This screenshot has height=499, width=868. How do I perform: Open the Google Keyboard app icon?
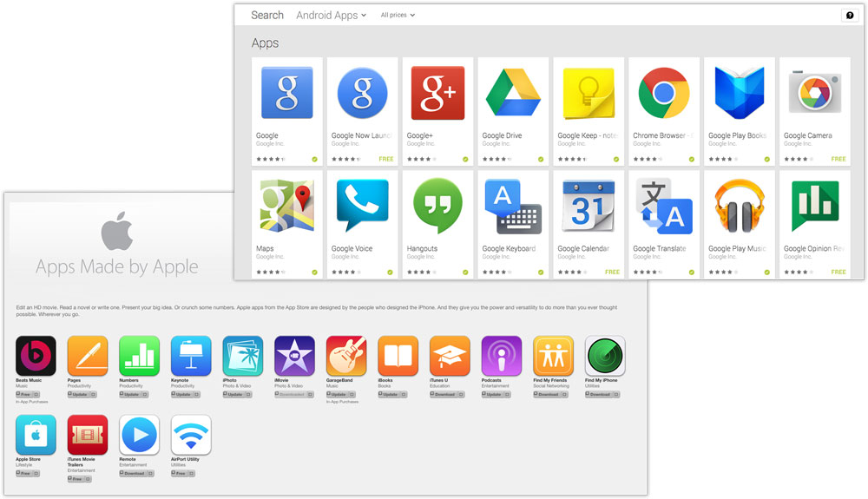click(513, 207)
